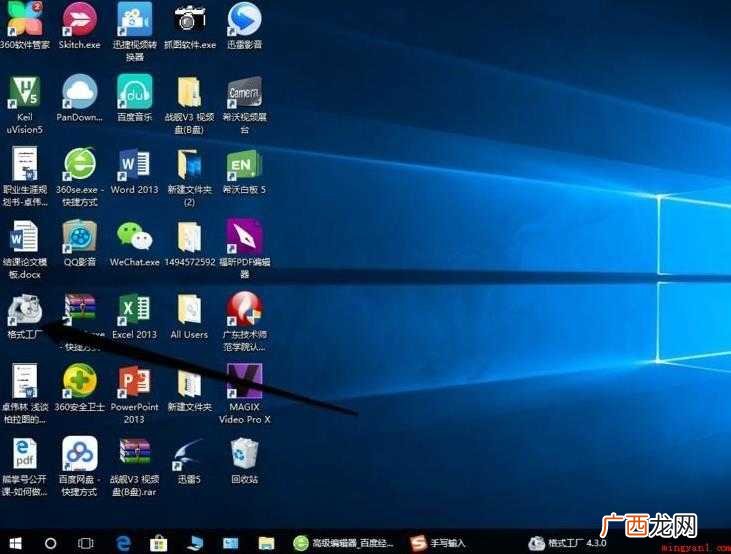Open Microsoft Store taskbar icon
The image size is (731, 554).
pyautogui.click(x=159, y=543)
